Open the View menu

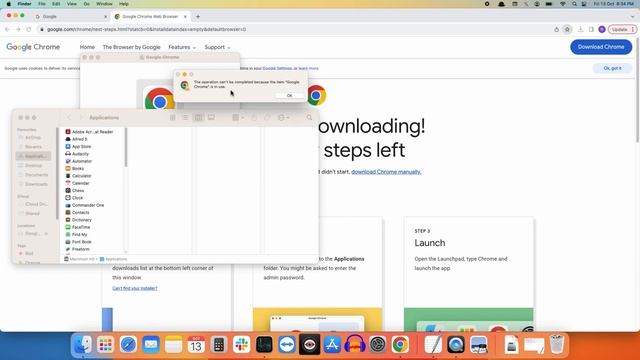[71, 4]
